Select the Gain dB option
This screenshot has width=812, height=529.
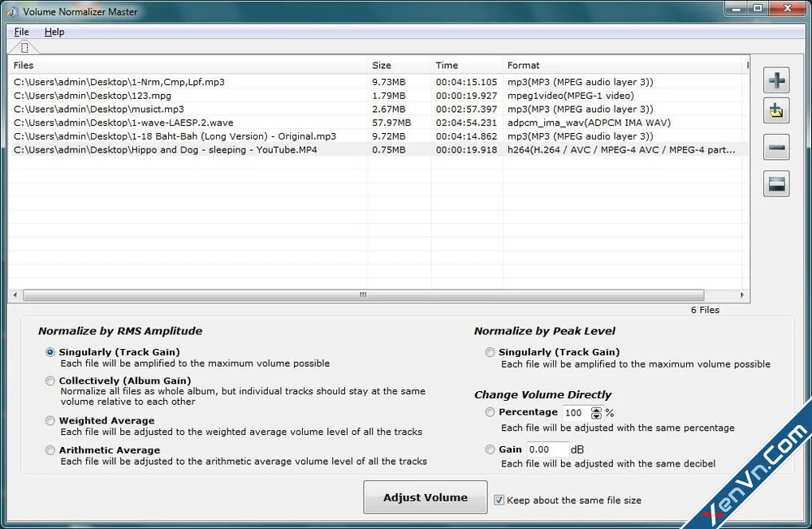tap(490, 449)
